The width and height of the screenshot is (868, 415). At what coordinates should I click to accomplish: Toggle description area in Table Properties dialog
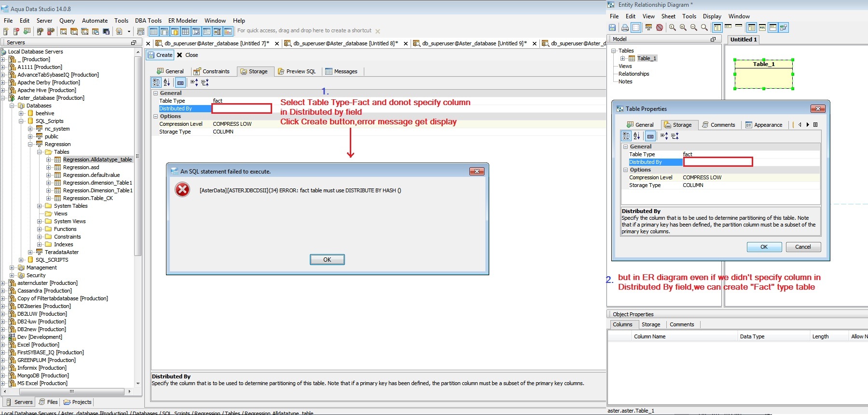(x=650, y=136)
